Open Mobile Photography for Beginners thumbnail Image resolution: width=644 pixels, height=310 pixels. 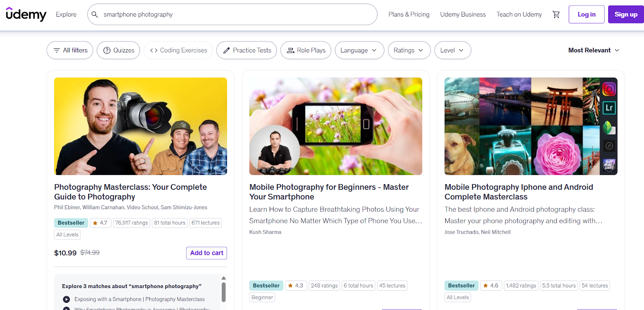coord(336,126)
